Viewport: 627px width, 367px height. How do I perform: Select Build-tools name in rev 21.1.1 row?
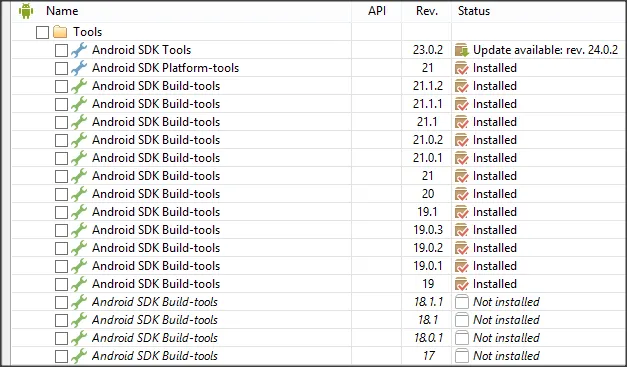coord(156,104)
